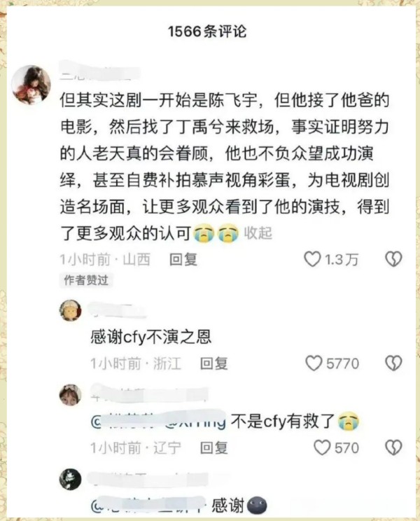Reply to the 辽宁 comment
The image size is (420, 521).
point(213,448)
